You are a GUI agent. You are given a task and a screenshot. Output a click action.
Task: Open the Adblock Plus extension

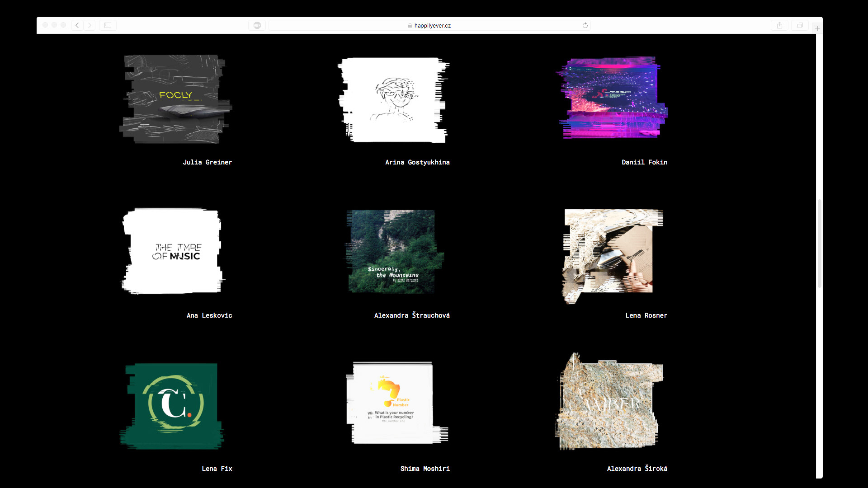[x=257, y=25]
